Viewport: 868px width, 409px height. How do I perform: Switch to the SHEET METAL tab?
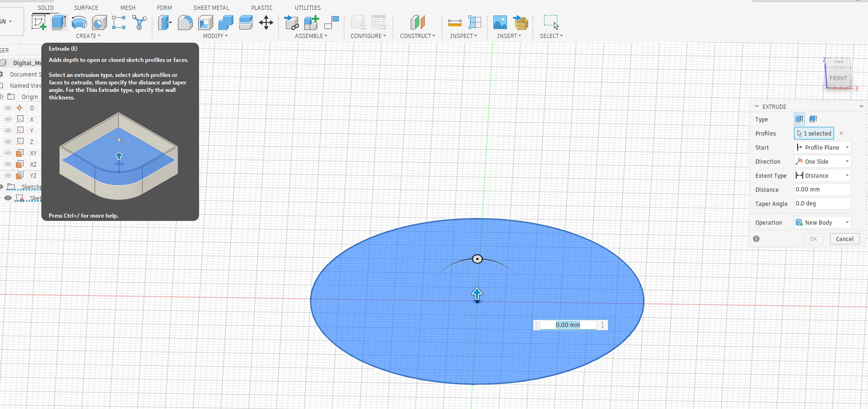(x=211, y=8)
